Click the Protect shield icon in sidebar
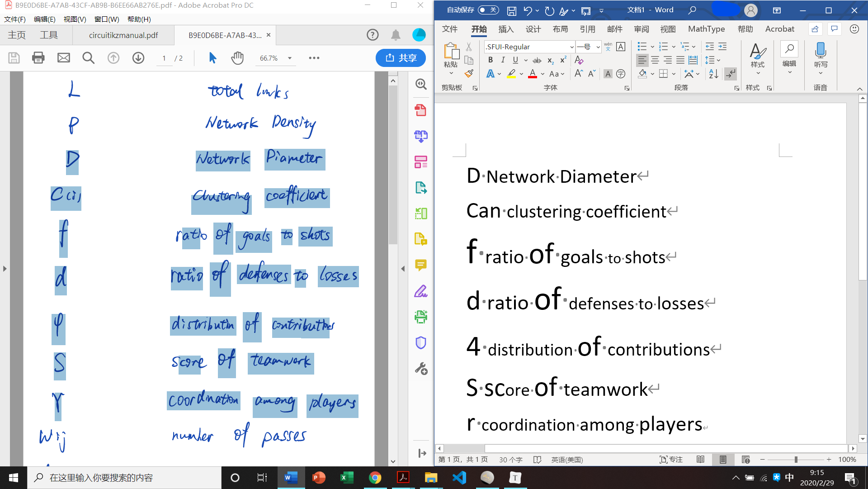868x489 pixels. [420, 343]
